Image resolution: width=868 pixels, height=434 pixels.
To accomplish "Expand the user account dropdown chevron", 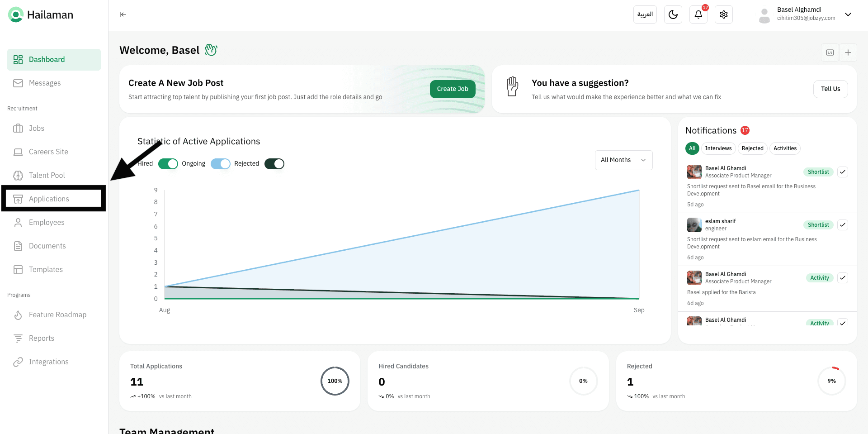I will [x=848, y=14].
